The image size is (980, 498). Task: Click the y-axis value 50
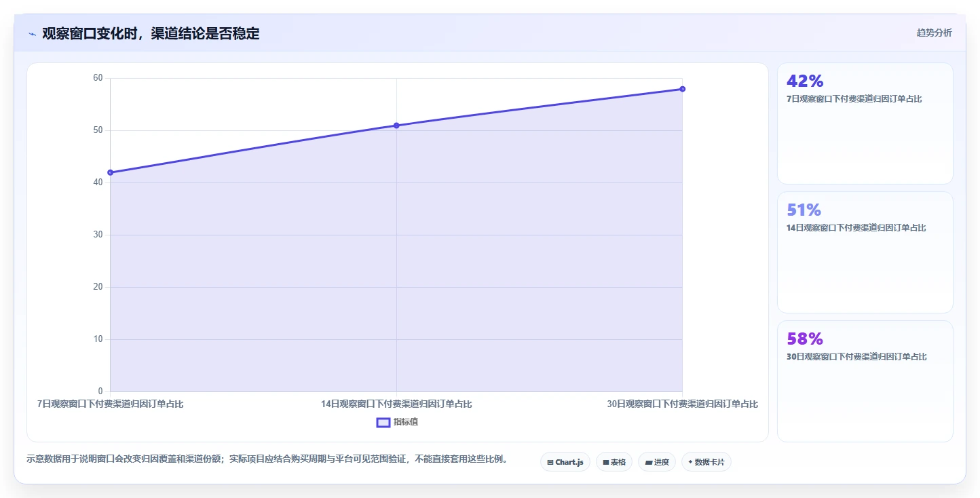click(x=98, y=130)
